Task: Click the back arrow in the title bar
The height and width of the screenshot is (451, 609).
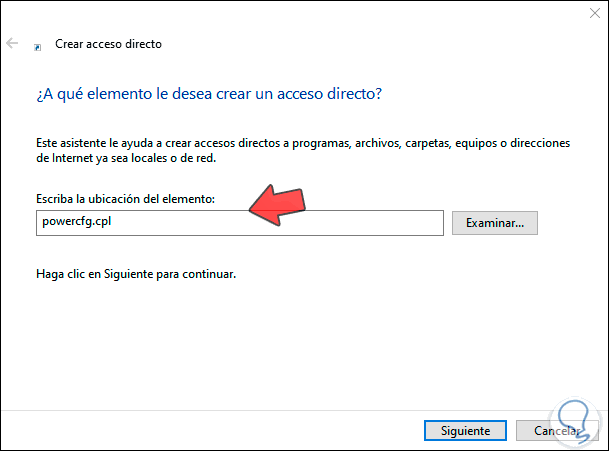Action: tap(13, 44)
